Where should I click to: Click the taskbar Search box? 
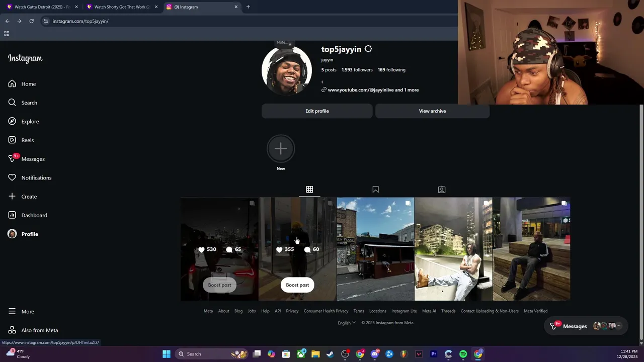pyautogui.click(x=211, y=354)
